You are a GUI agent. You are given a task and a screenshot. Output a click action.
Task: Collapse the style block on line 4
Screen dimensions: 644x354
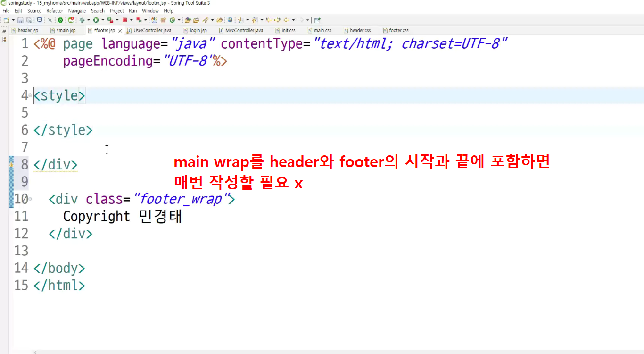pos(30,95)
